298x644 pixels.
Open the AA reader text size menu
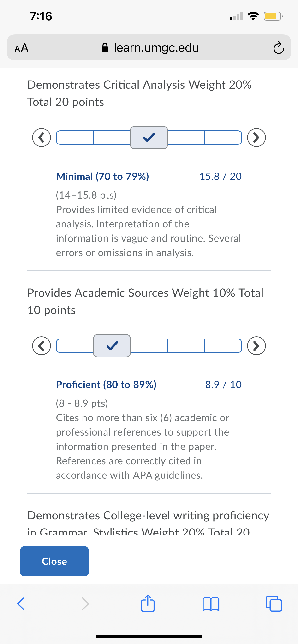tap(22, 48)
